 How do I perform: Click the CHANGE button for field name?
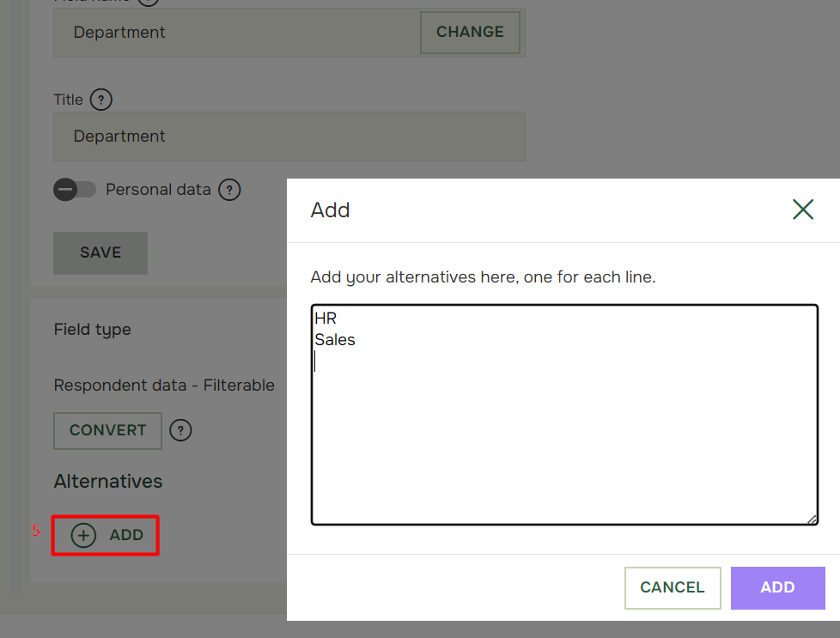click(x=470, y=32)
